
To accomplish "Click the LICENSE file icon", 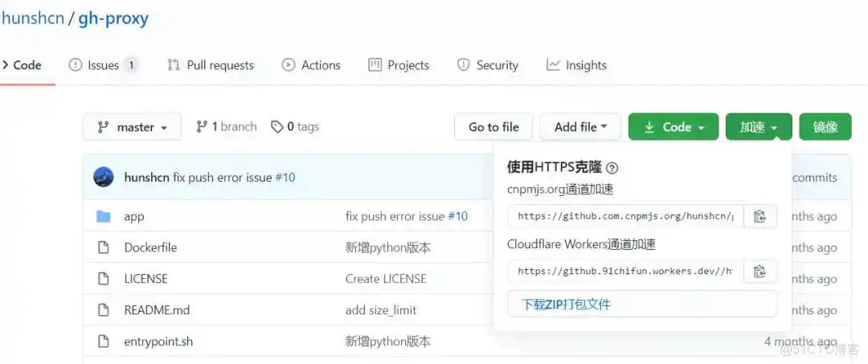I will (x=104, y=278).
